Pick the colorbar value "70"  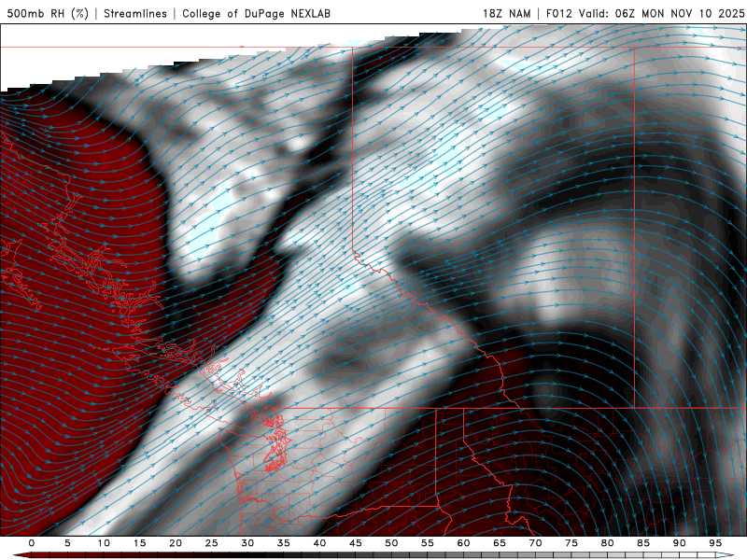(x=535, y=543)
